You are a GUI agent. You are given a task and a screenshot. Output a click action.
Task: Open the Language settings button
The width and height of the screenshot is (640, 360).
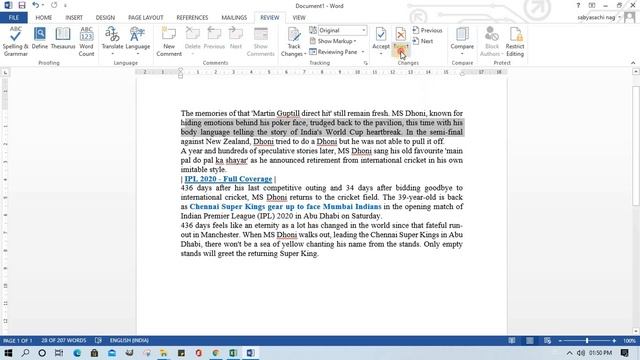tap(138, 41)
